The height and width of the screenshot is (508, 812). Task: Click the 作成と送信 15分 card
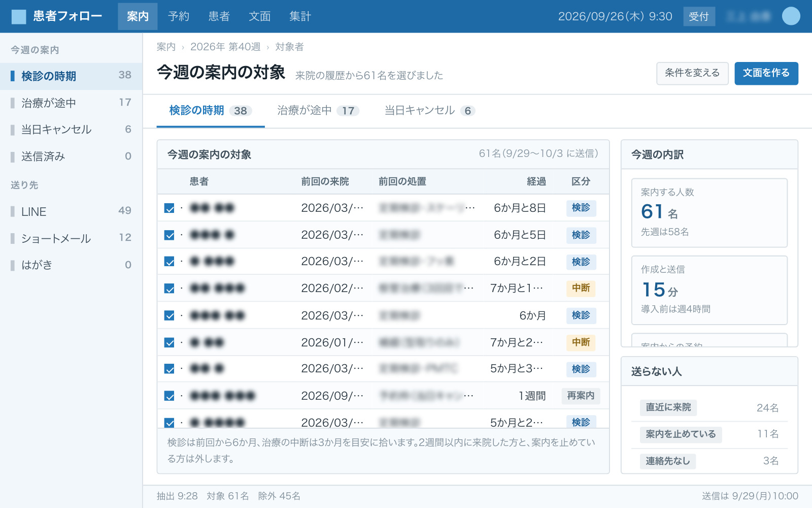(x=709, y=290)
